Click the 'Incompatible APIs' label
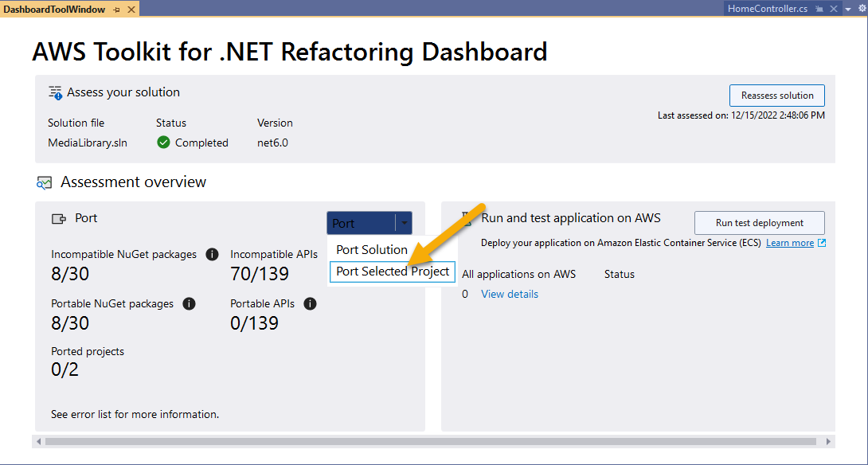Image resolution: width=868 pixels, height=465 pixels. (x=274, y=255)
